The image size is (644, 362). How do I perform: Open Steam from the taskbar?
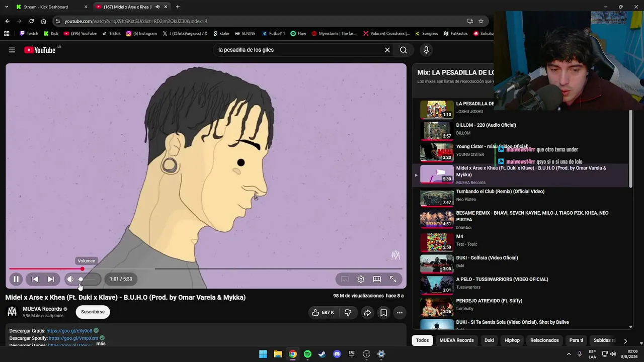322,354
